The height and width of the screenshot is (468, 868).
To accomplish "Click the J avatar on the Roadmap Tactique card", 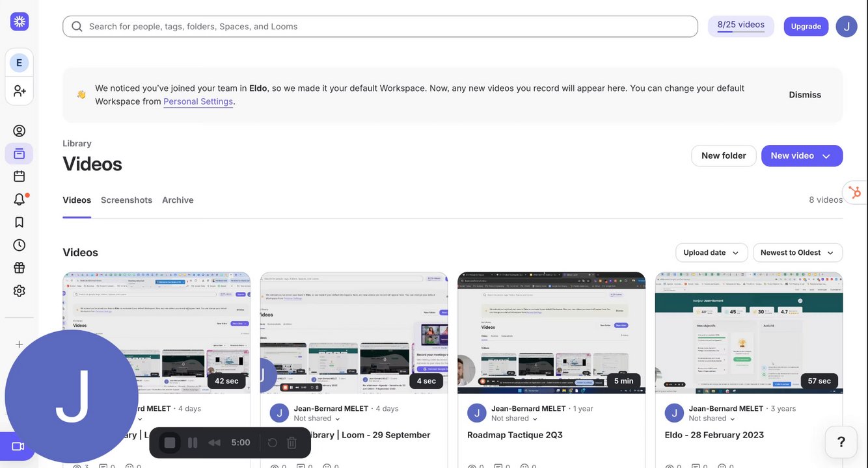I will click(x=477, y=413).
